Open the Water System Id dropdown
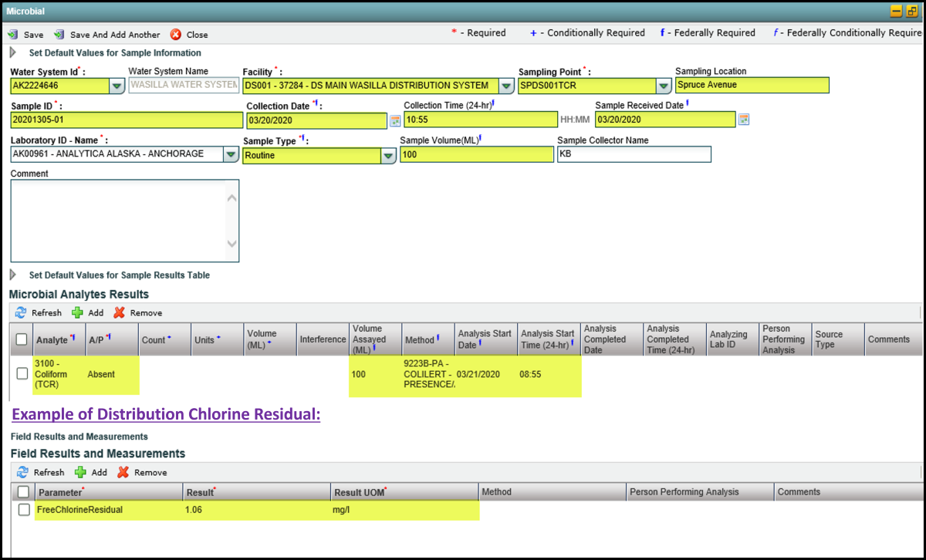Image resolution: width=926 pixels, height=560 pixels. tap(117, 86)
